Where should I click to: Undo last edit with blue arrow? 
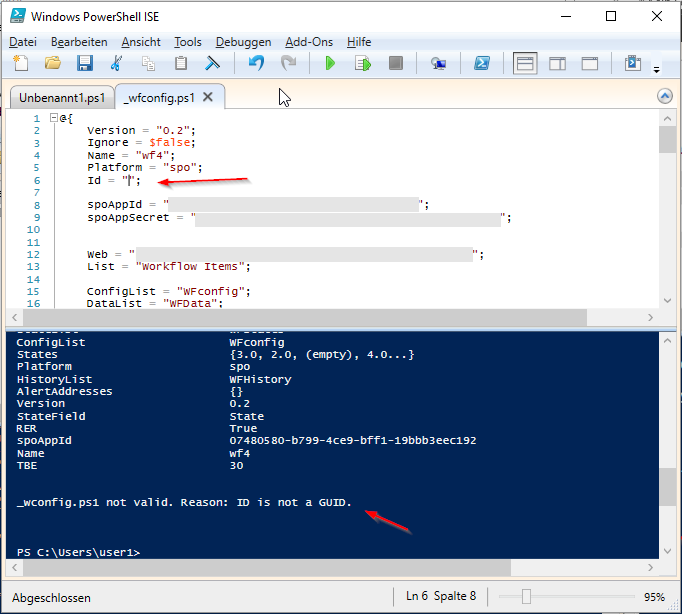pos(256,63)
